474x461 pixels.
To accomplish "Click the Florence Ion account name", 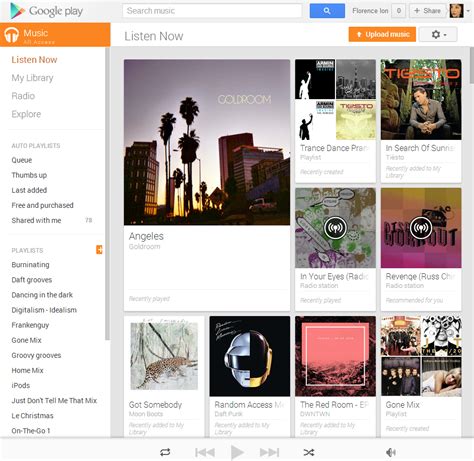I will coord(370,11).
